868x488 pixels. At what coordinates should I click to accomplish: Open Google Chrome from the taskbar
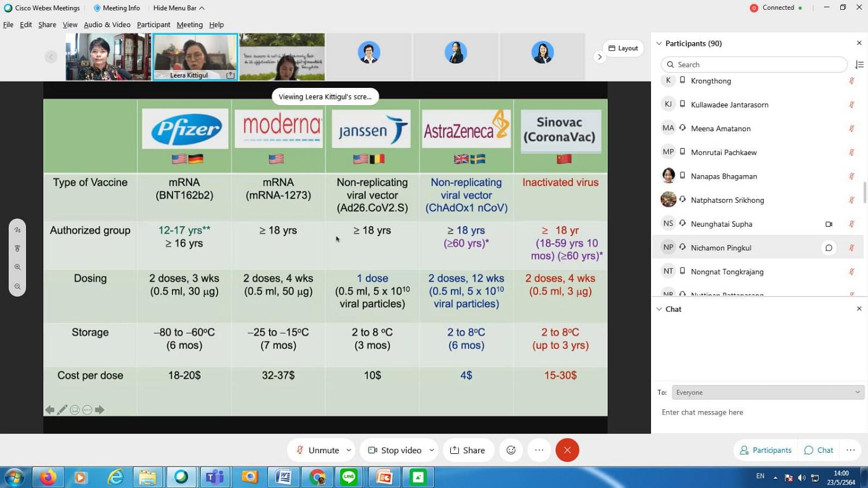coord(317,477)
